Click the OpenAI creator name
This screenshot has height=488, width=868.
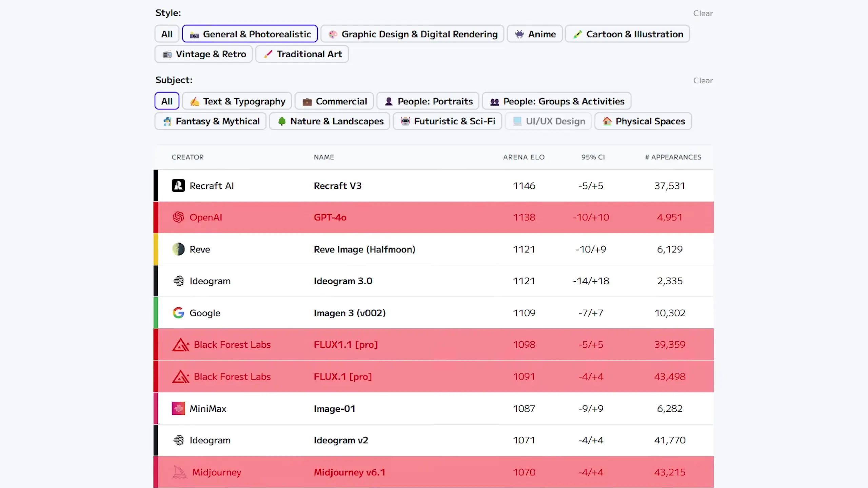point(206,217)
